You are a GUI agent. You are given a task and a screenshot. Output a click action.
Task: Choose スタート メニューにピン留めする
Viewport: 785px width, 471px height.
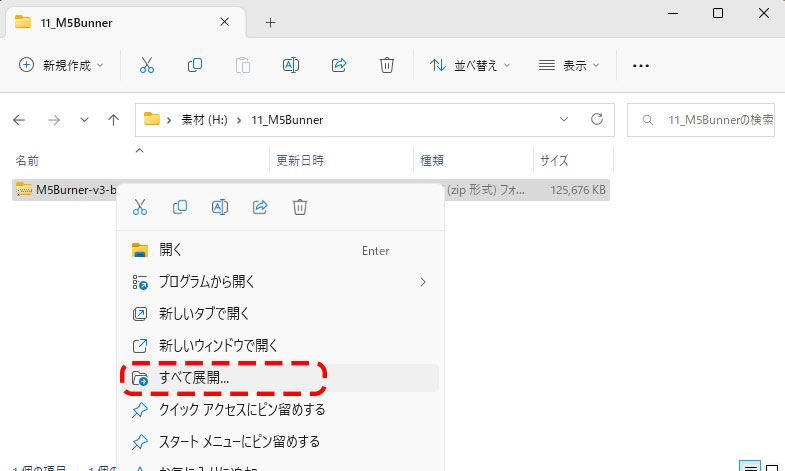pyautogui.click(x=278, y=442)
